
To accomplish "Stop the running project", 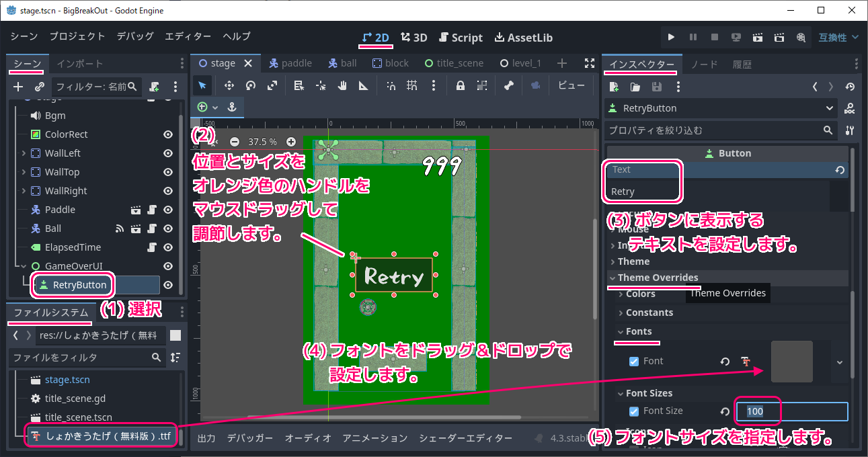I will [x=715, y=38].
